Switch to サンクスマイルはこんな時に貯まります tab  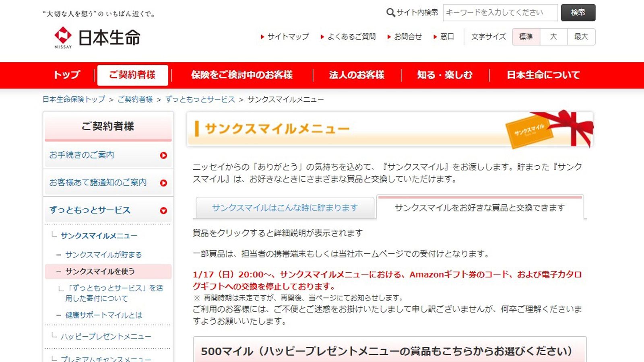(285, 208)
